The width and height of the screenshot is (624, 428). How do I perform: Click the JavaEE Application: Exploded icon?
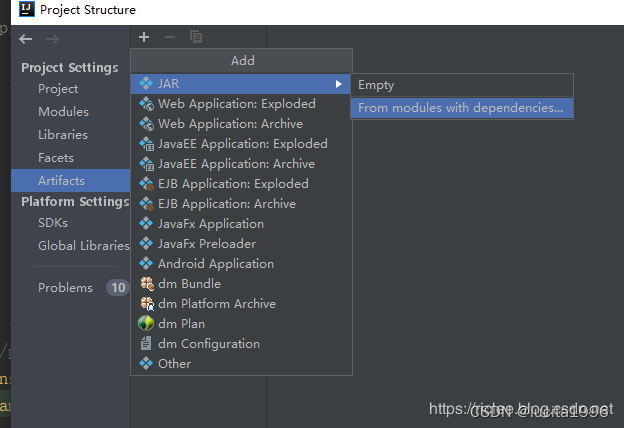click(x=146, y=144)
